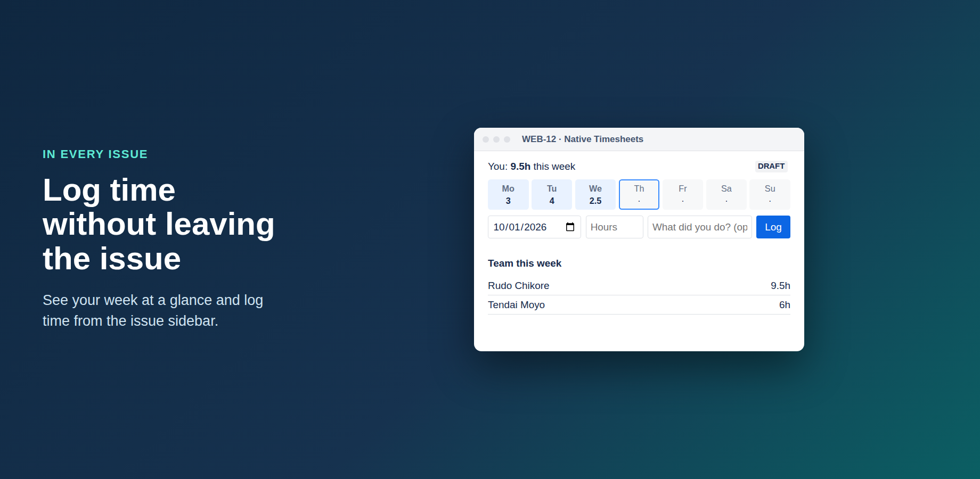Select the Tuesday day cell with 4 hours
Viewport: 980px width, 479px height.
[x=552, y=195]
